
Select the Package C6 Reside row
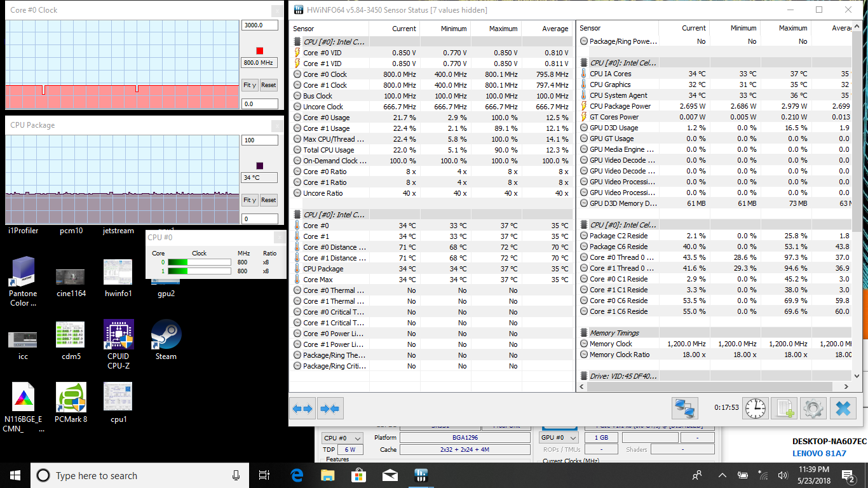tap(714, 246)
